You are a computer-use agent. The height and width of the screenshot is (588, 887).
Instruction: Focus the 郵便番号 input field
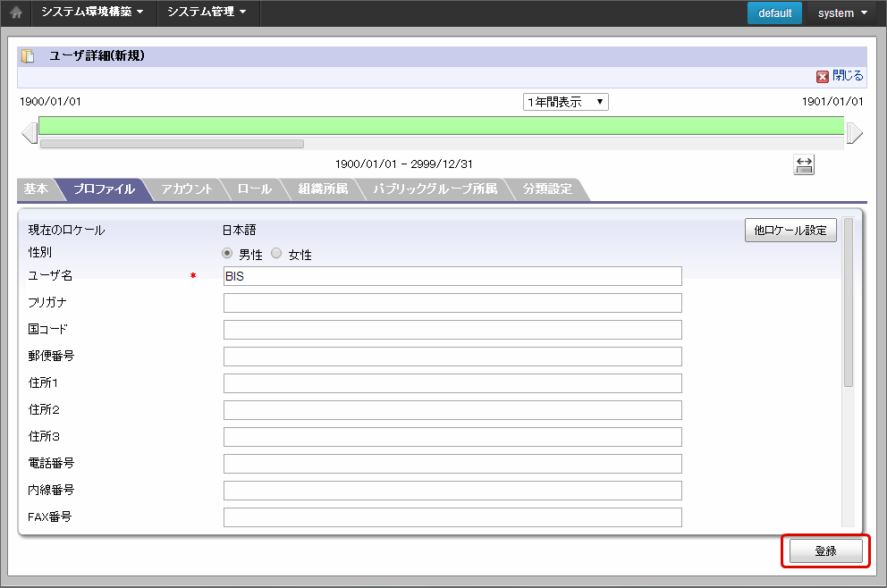click(452, 357)
